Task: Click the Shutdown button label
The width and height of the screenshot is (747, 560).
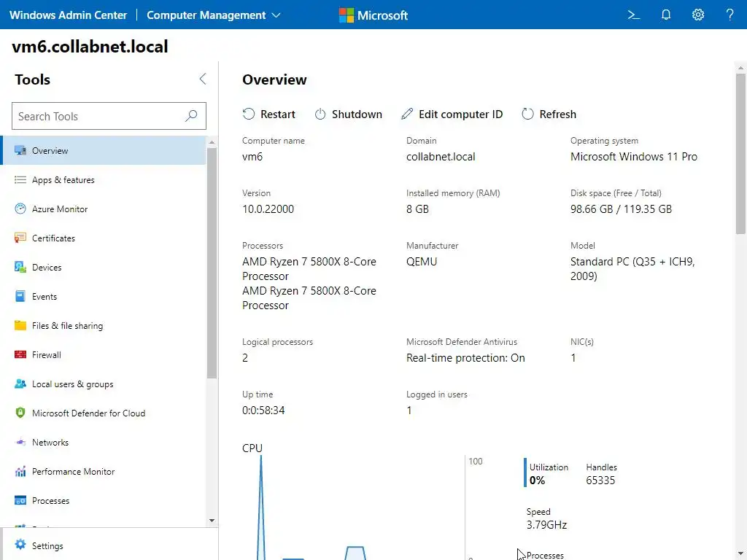Action: click(x=357, y=114)
